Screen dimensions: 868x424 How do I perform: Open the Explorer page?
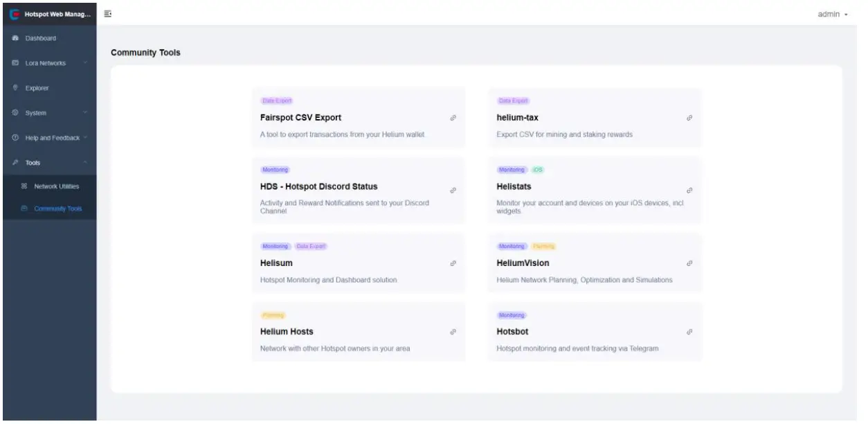pos(38,88)
